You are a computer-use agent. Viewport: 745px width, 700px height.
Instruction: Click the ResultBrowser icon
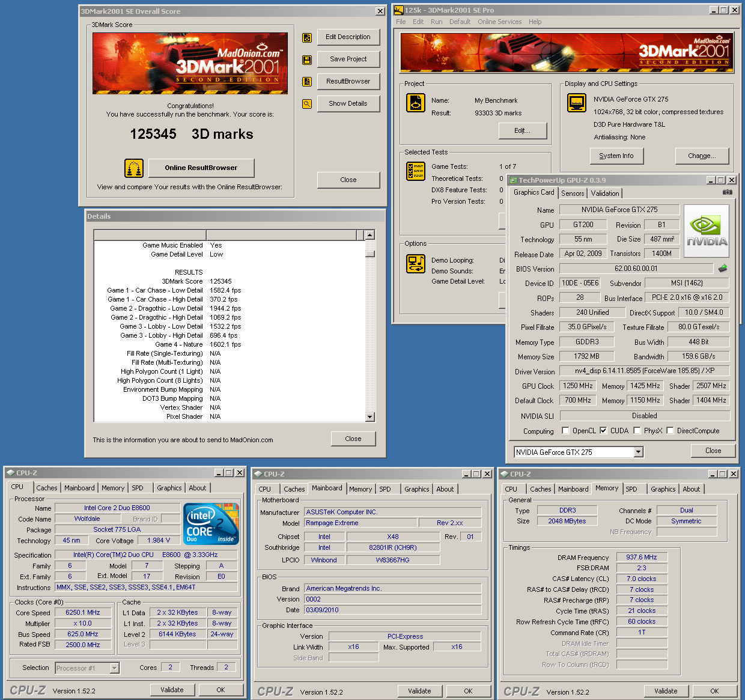coord(307,82)
